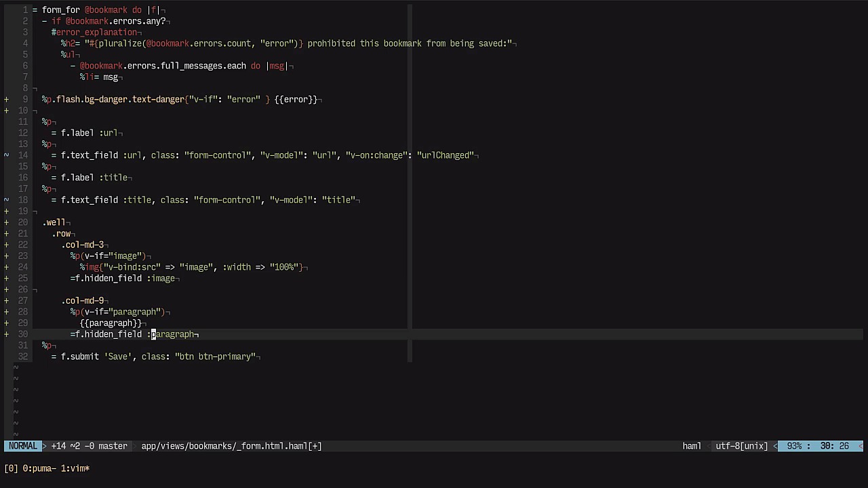This screenshot has width=868, height=488.
Task: Click the [0] tmux session name
Action: (x=11, y=468)
